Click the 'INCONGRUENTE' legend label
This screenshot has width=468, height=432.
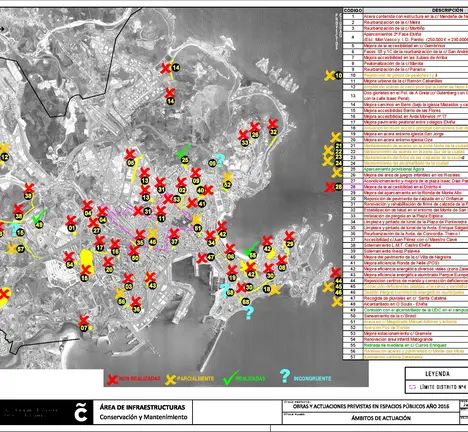tap(312, 379)
